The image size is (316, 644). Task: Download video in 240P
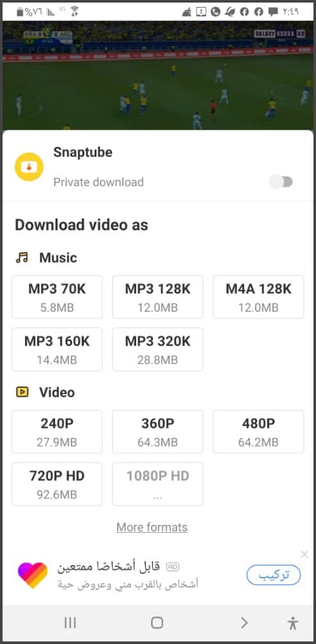click(x=57, y=432)
